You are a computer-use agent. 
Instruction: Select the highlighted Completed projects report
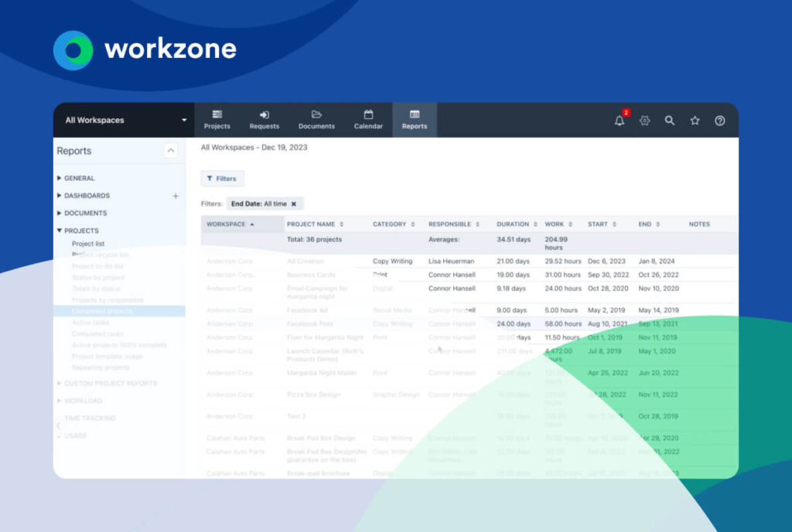coord(119,312)
